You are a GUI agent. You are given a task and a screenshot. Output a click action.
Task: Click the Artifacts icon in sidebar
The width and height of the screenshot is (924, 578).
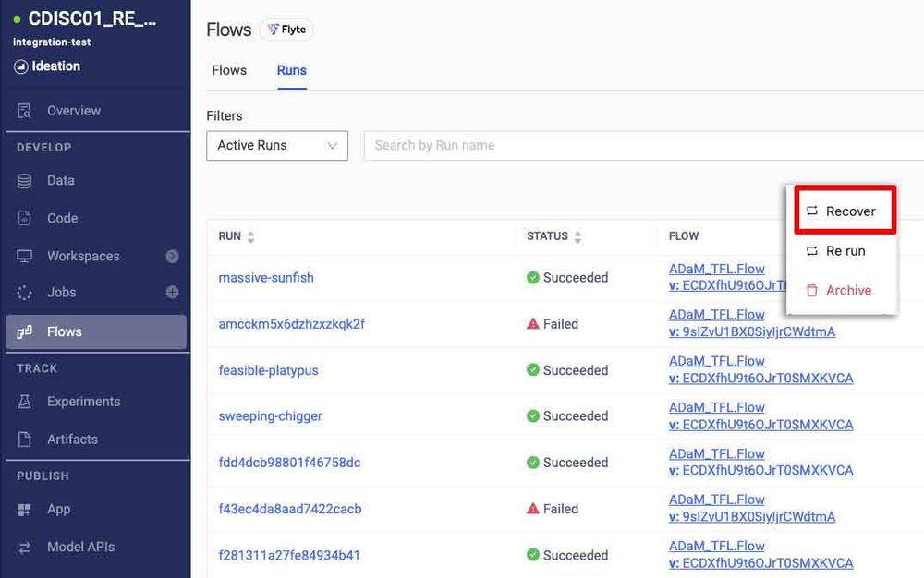[23, 439]
